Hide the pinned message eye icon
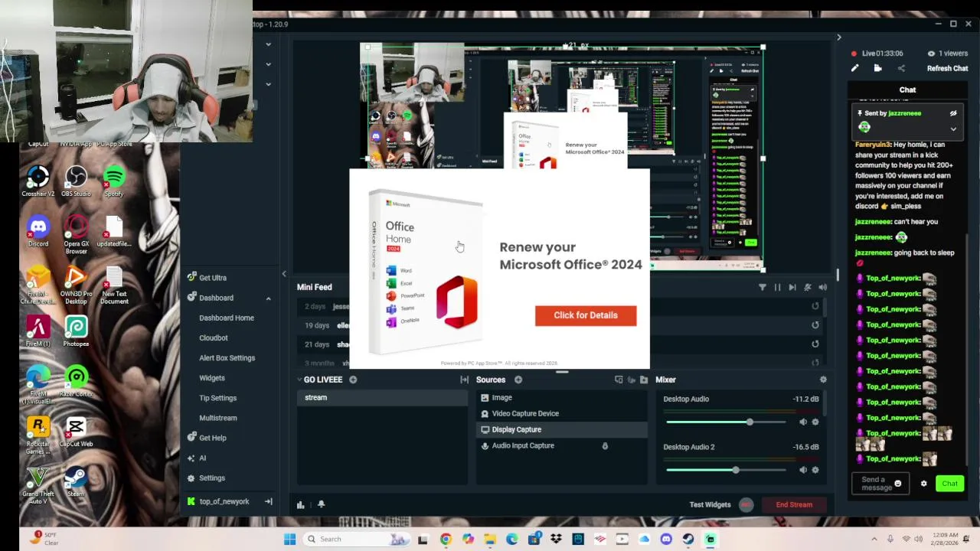This screenshot has height=551, width=980. tap(953, 113)
